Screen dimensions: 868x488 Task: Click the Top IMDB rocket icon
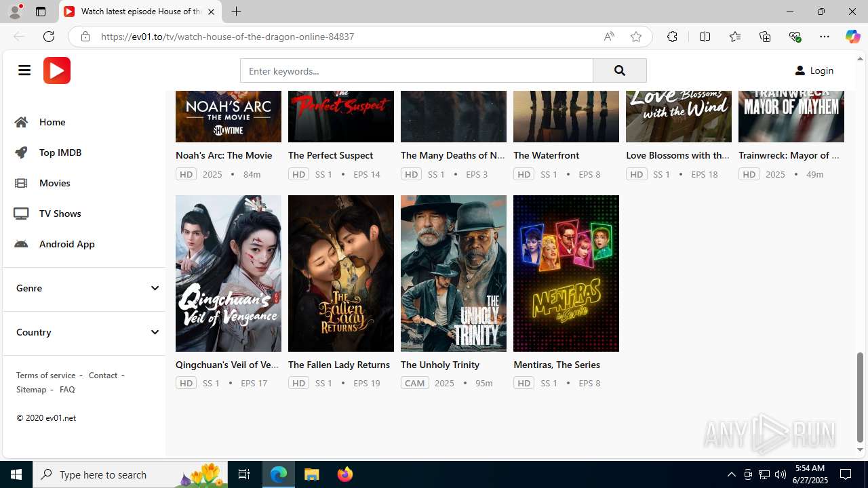coord(22,152)
